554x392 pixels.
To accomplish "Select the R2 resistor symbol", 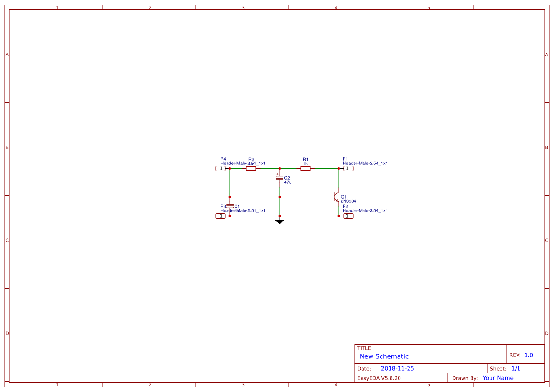I will (251, 169).
